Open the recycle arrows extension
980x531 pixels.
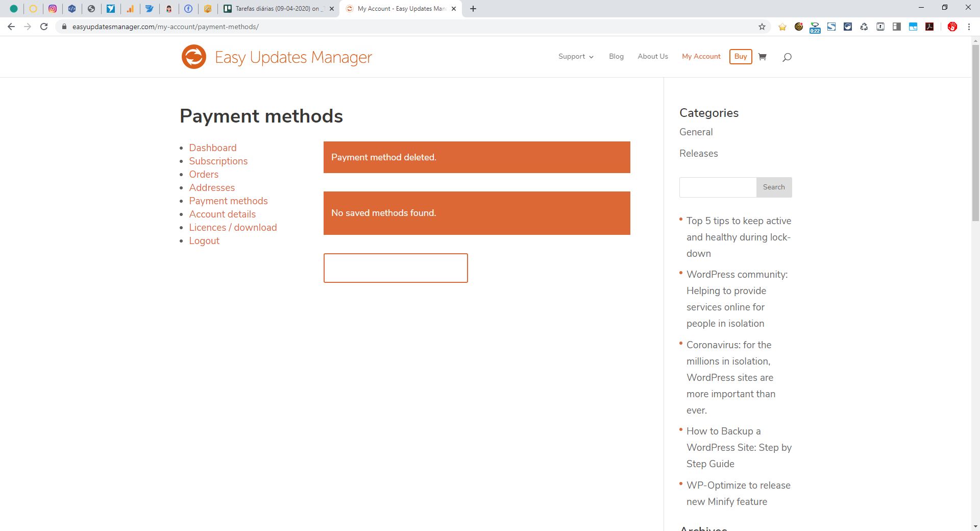[x=864, y=27]
